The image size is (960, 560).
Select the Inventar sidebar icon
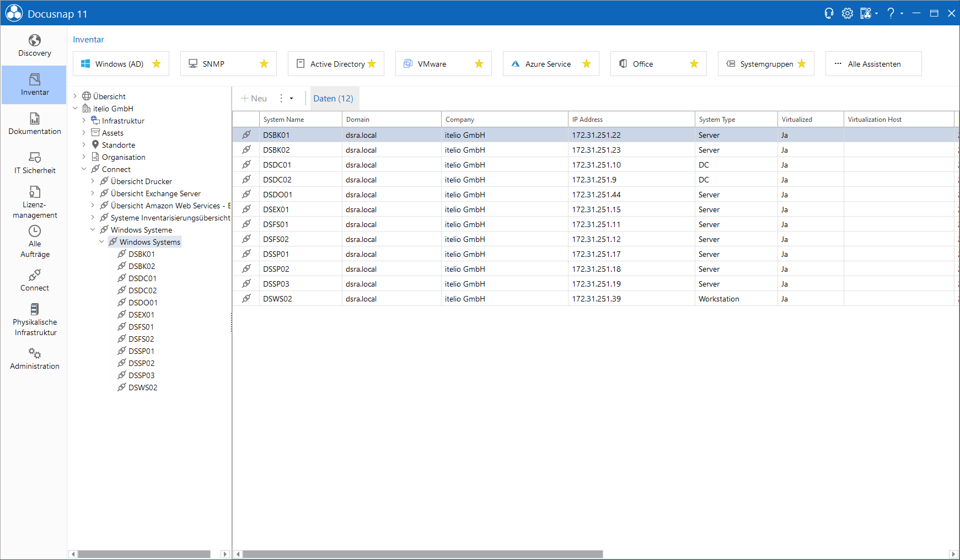[35, 85]
